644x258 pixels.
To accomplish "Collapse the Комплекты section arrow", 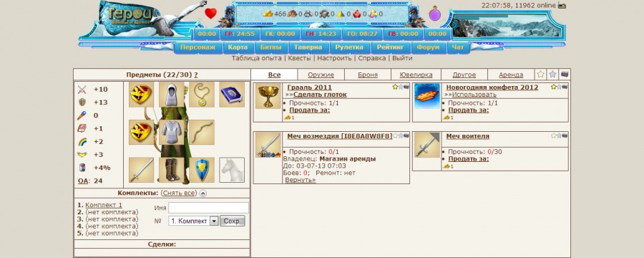I will click(203, 193).
